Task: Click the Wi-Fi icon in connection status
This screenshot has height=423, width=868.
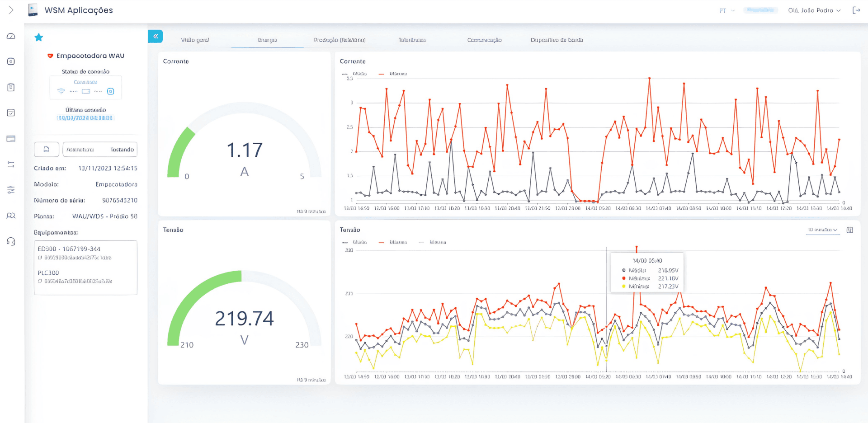Action: (61, 91)
